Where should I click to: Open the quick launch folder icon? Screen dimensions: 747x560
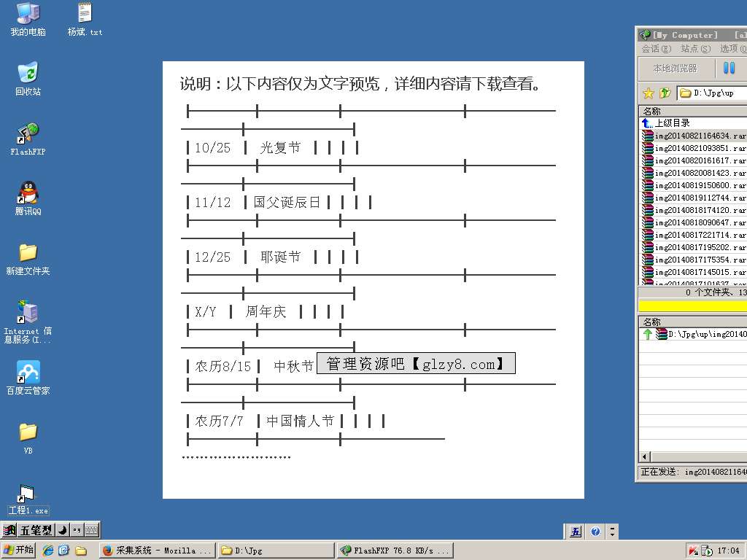click(x=81, y=551)
